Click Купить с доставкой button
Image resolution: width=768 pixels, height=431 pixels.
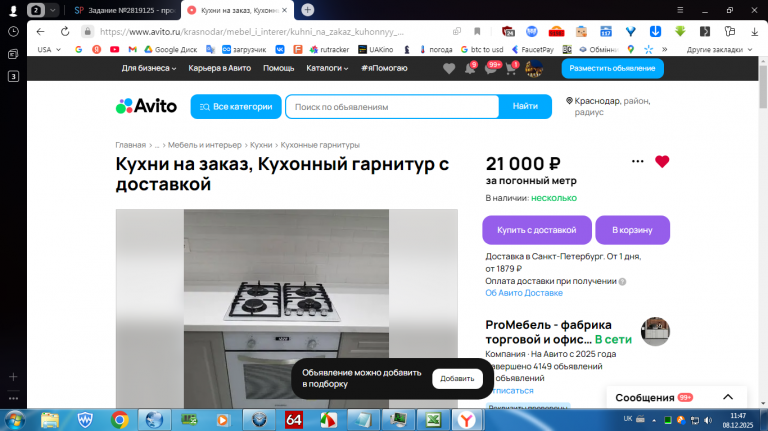point(537,230)
